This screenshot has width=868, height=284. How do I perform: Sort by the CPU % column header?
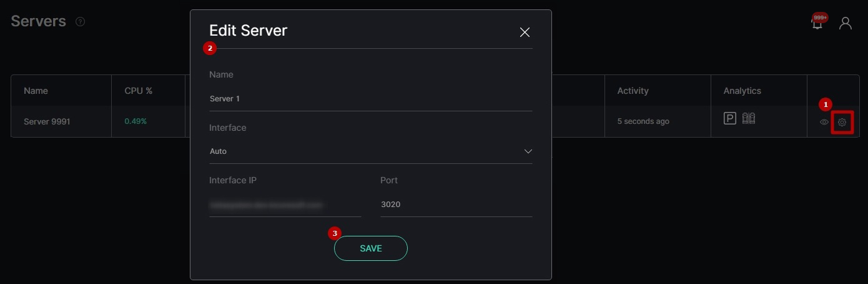pyautogui.click(x=139, y=91)
